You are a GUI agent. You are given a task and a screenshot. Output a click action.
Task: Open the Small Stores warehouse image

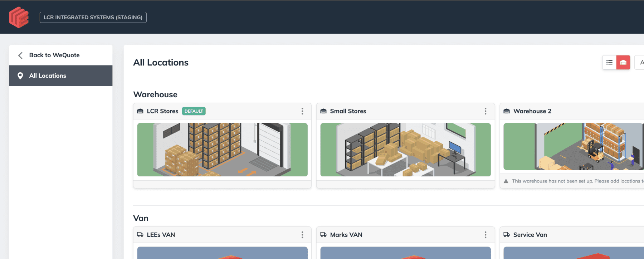pos(405,150)
